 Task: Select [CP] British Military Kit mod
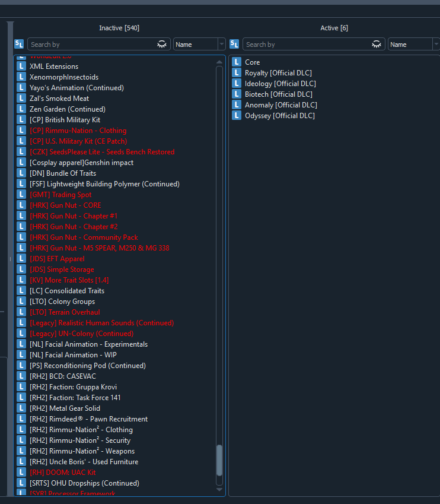[65, 119]
